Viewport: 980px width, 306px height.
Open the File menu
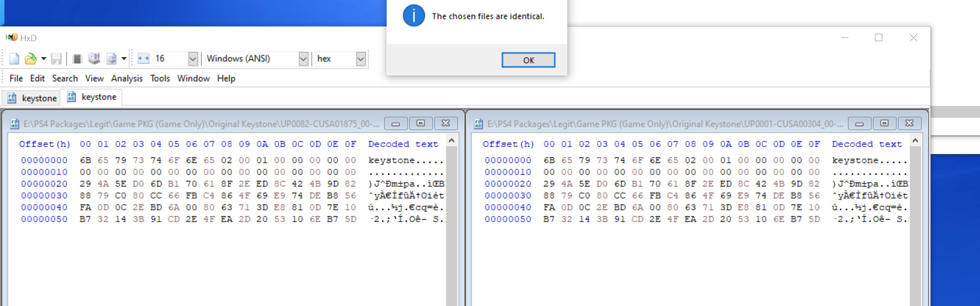16,78
